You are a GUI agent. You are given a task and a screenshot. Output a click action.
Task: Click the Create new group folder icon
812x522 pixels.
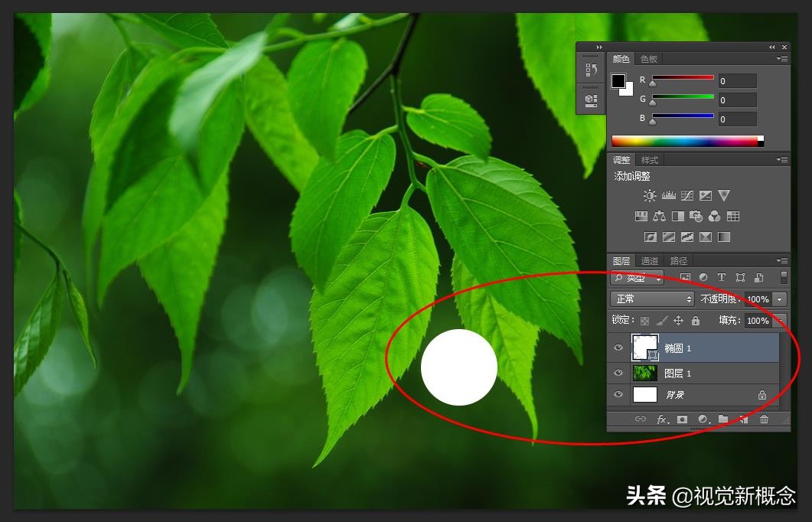pyautogui.click(x=722, y=419)
